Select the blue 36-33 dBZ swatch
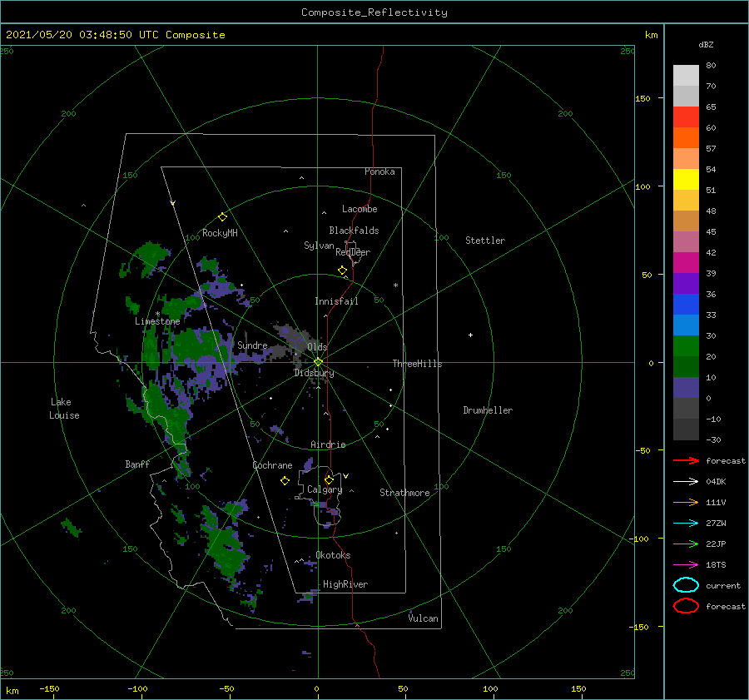The image size is (749, 700). (686, 305)
